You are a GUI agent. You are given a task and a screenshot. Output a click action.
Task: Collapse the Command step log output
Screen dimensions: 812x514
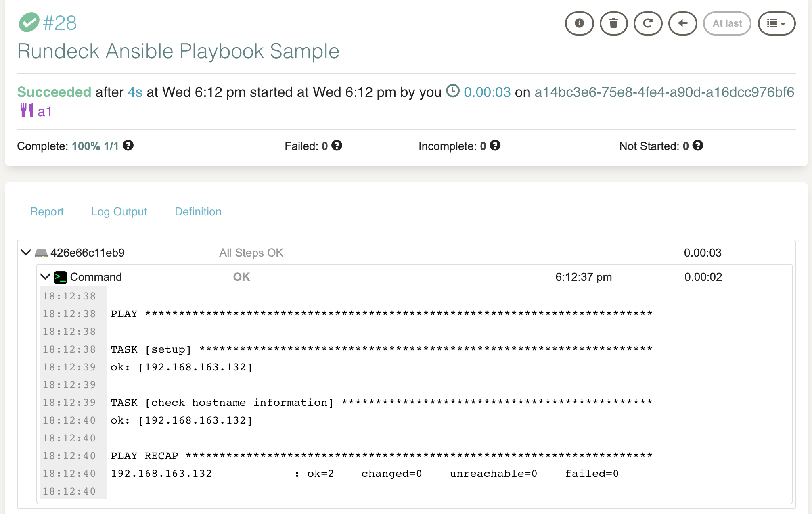tap(45, 277)
